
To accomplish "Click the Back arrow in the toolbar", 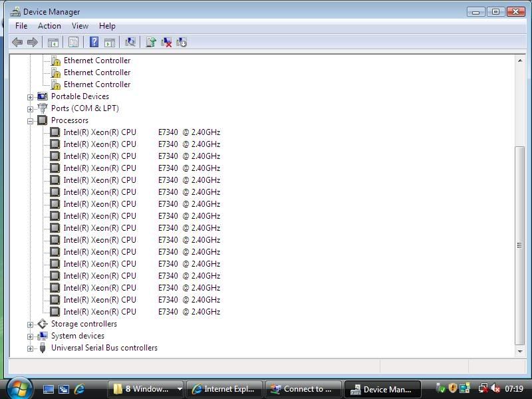I will coord(17,43).
